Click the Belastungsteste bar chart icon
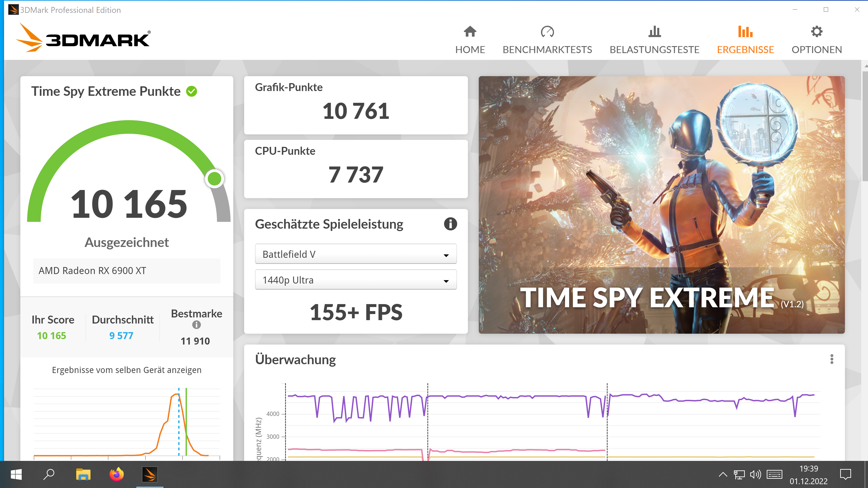 click(654, 32)
